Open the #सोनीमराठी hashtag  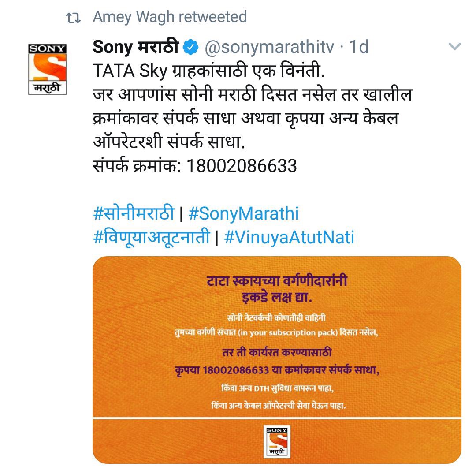point(134,213)
